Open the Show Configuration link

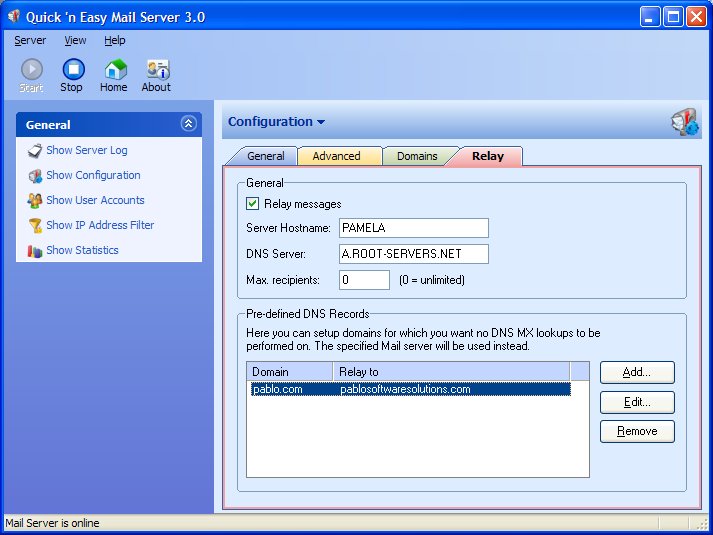tap(93, 175)
